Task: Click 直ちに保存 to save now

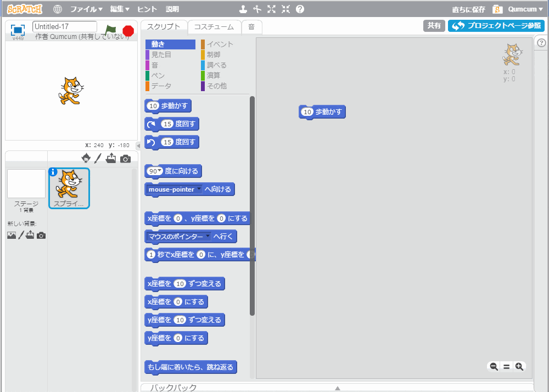Action: click(x=468, y=9)
